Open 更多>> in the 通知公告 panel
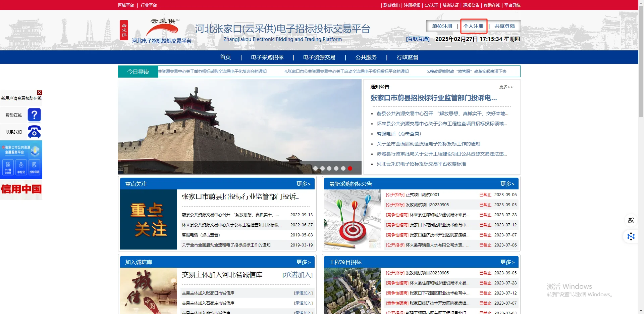Image resolution: width=644 pixels, height=314 pixels. coord(506,87)
